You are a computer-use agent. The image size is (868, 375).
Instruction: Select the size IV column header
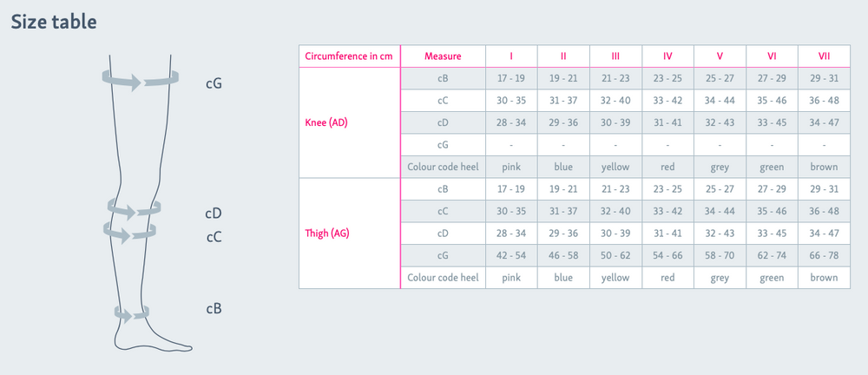point(667,56)
